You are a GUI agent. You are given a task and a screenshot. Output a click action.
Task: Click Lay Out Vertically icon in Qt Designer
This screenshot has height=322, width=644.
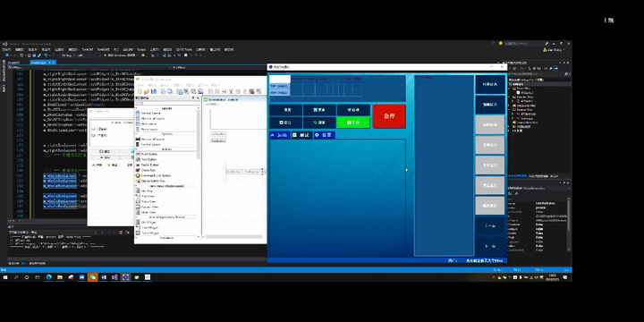[216, 91]
